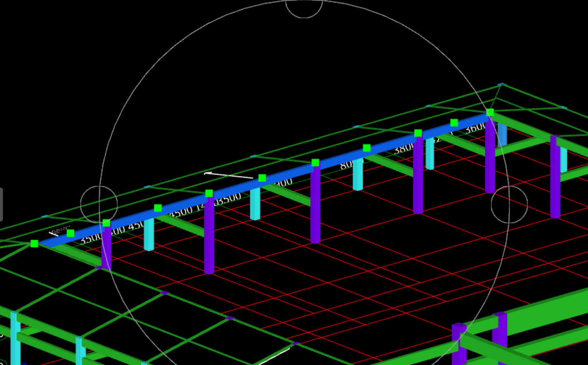
Task: Click the "03500" dimension label
Action: pyautogui.click(x=228, y=199)
